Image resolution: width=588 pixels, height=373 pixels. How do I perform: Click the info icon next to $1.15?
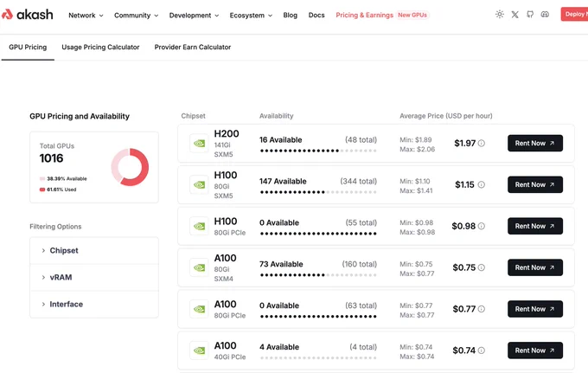tap(482, 184)
